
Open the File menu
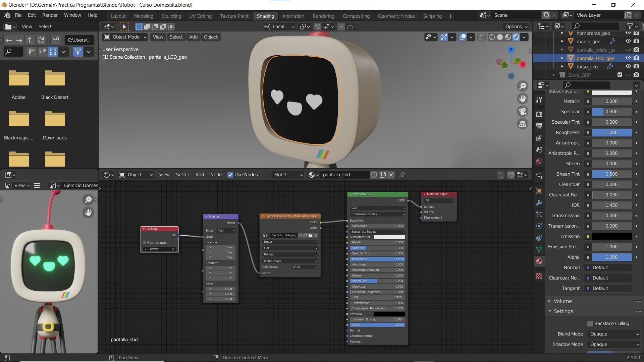pos(18,15)
